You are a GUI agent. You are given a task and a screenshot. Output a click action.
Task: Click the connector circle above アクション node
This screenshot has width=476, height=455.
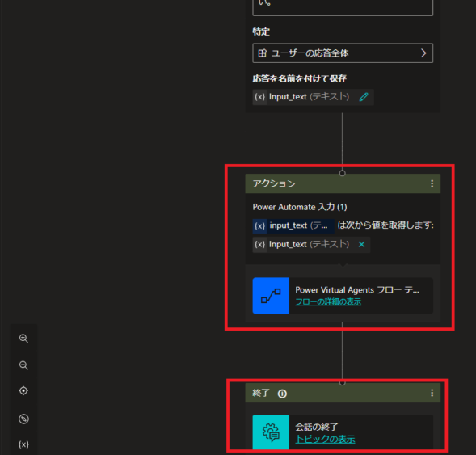point(343,173)
